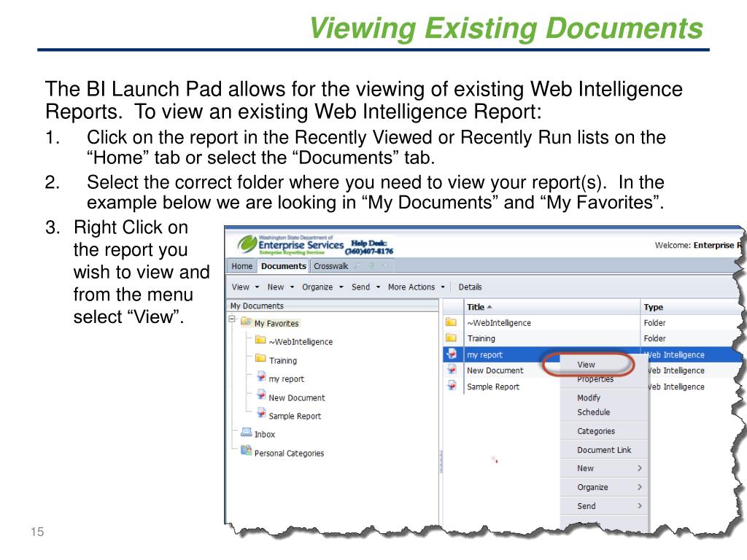This screenshot has width=747, height=560.
Task: Choose Categories in the context menu
Action: pos(596,431)
